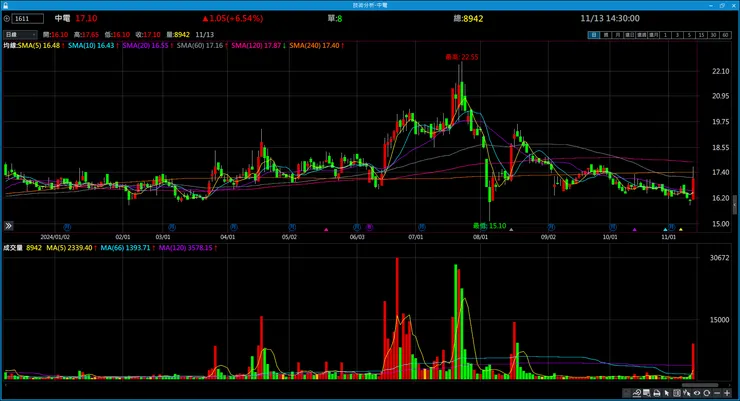Click the volume MA(66) 1393.71 label
The width and height of the screenshot is (740, 401).
pos(127,248)
